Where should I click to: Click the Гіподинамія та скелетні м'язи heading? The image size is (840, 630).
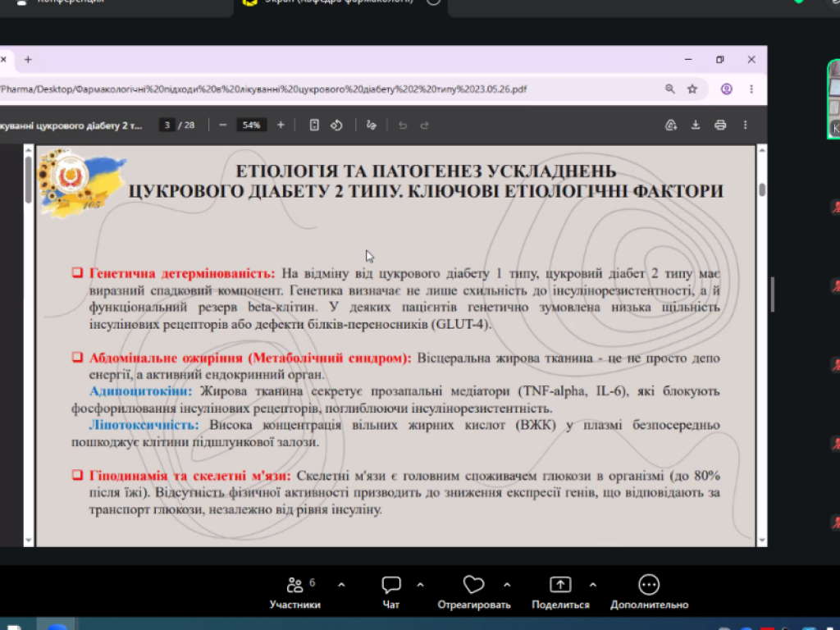click(189, 476)
